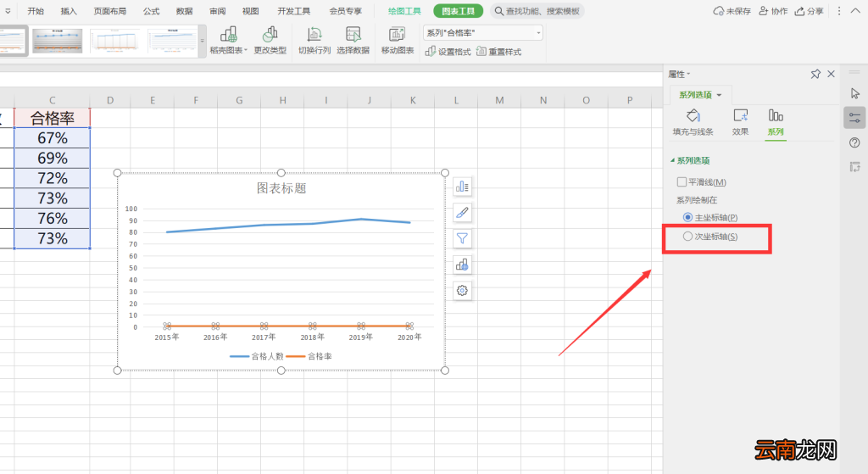Select the 主坐标轴 primary axis radio button
Viewport: 868px width, 474px height.
(687, 217)
